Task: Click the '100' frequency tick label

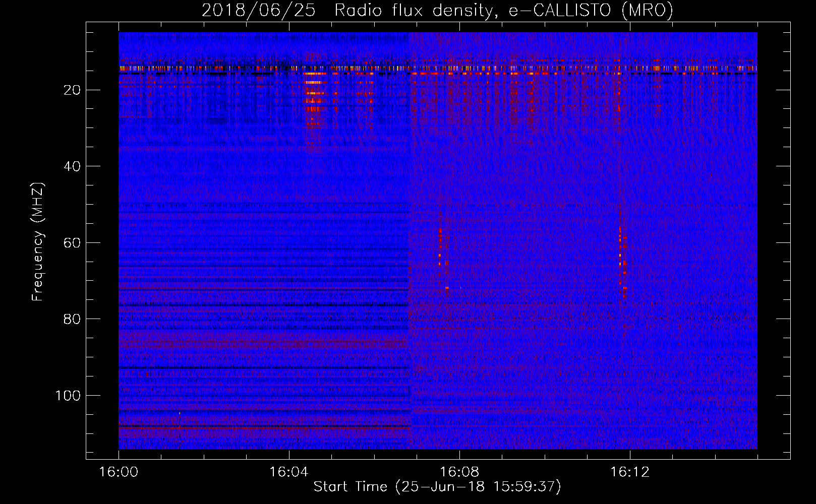Action: pyautogui.click(x=68, y=396)
